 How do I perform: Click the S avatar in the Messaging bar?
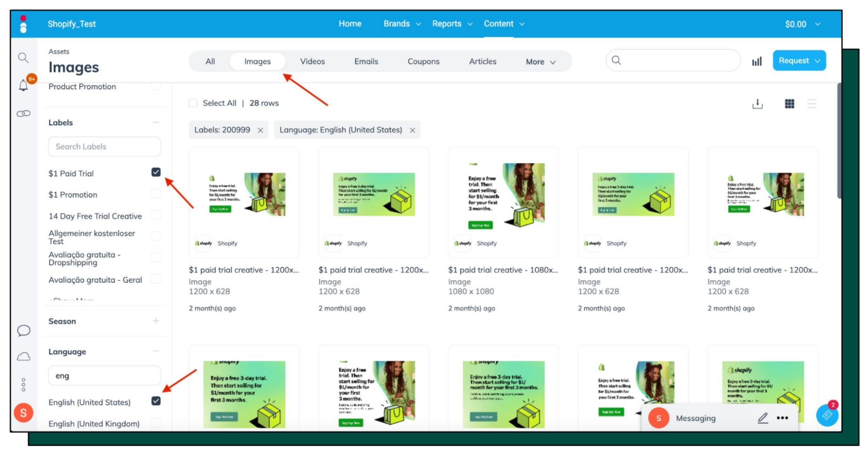(x=659, y=418)
